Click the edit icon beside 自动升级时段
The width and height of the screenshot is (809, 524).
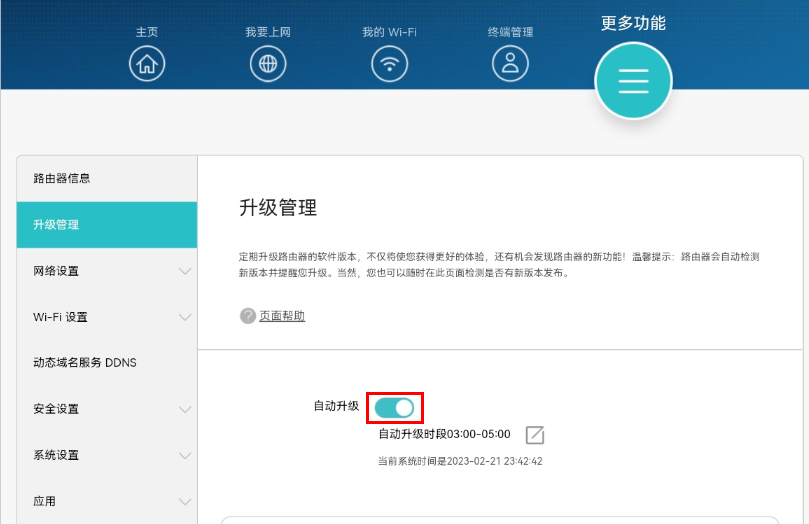[x=535, y=435]
